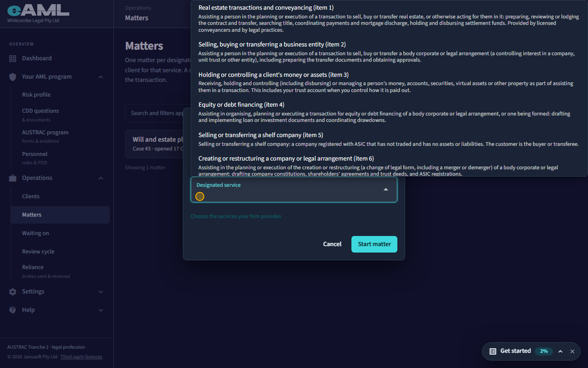Open the Third-party licences link
Image resolution: width=588 pixels, height=368 pixels.
[x=81, y=357]
